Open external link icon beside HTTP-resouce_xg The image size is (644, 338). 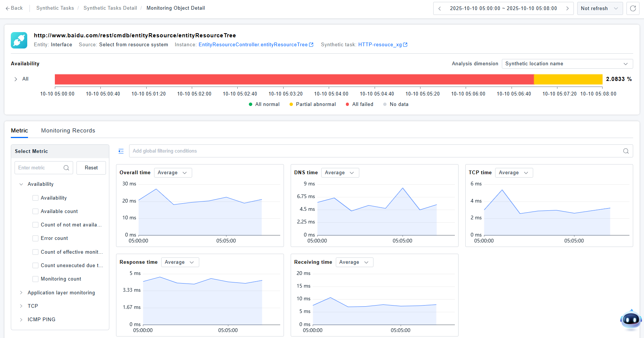[x=405, y=45]
